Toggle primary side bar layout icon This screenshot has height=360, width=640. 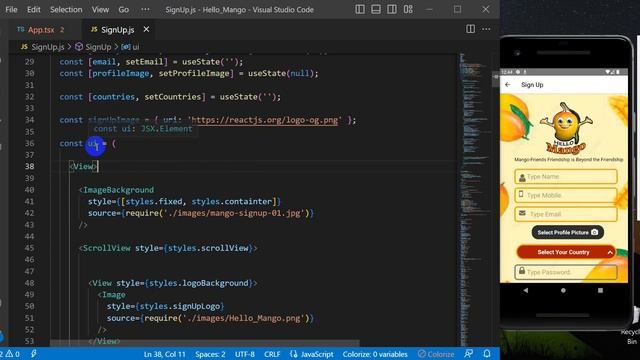(x=360, y=9)
